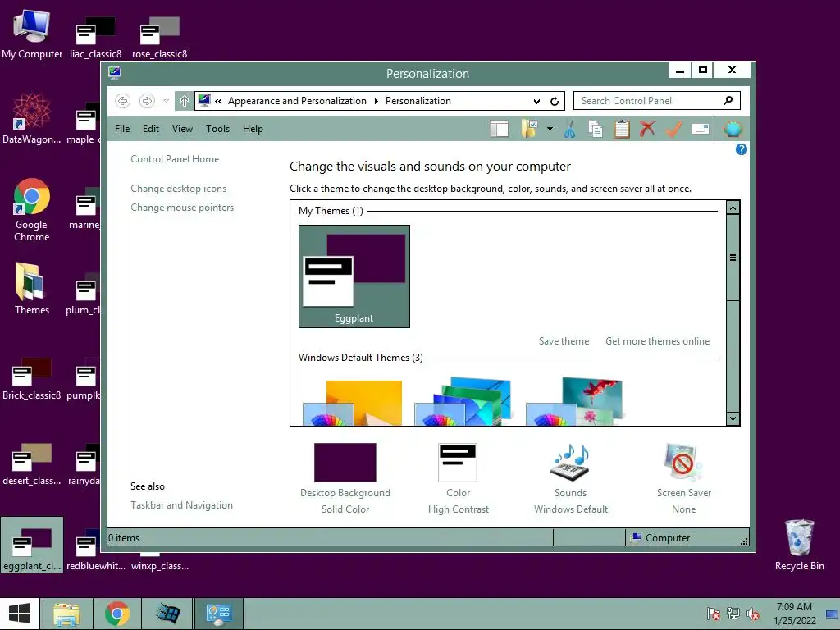
Task: Open the View menu
Action: [182, 129]
